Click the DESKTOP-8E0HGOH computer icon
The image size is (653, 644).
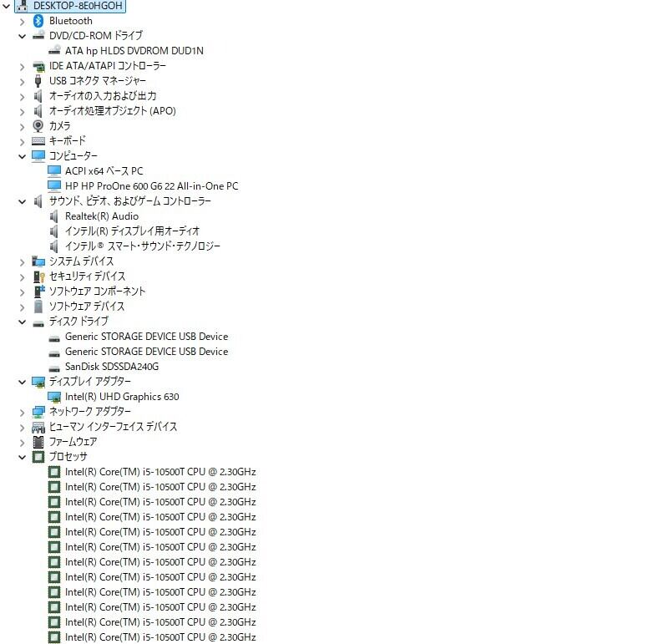[x=22, y=6]
